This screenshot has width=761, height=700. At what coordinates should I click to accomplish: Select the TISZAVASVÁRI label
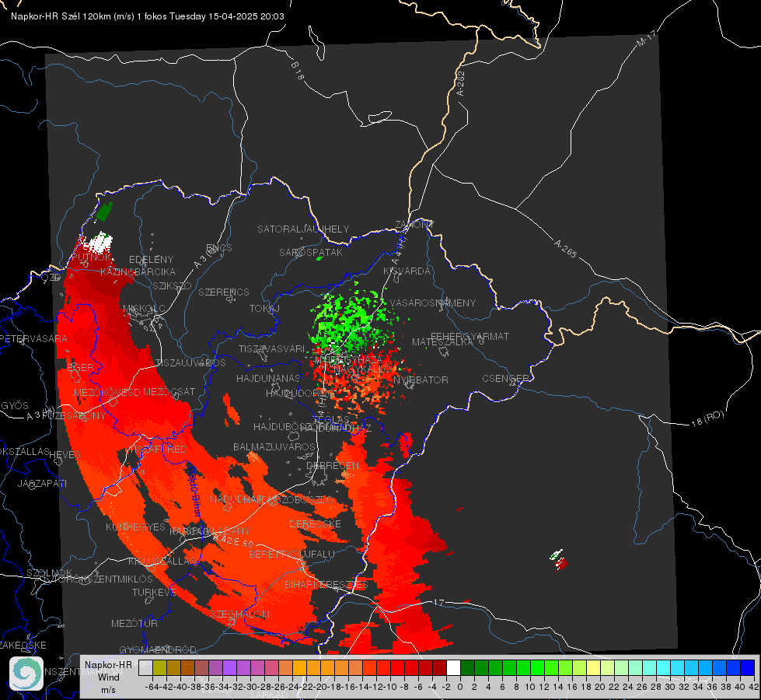pos(272,348)
